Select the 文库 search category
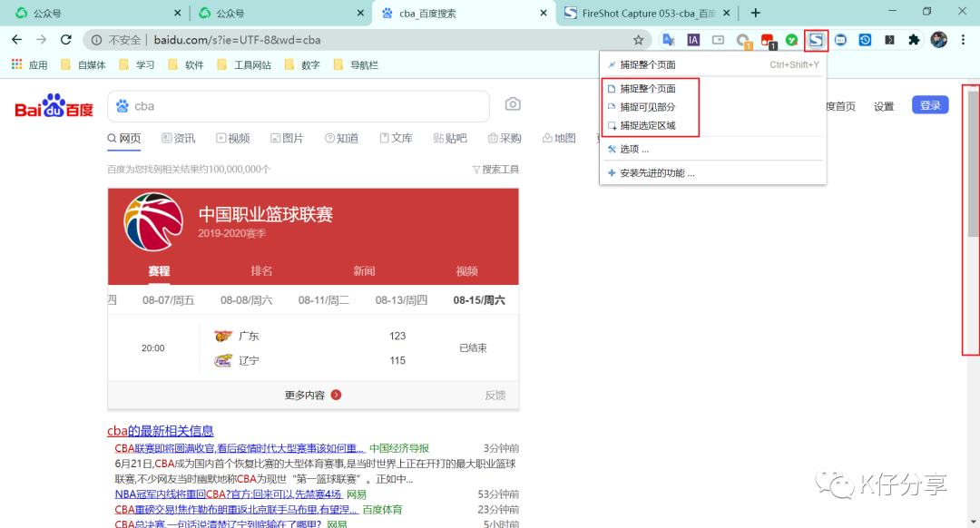Screen dimensions: 980x528 pos(397,138)
